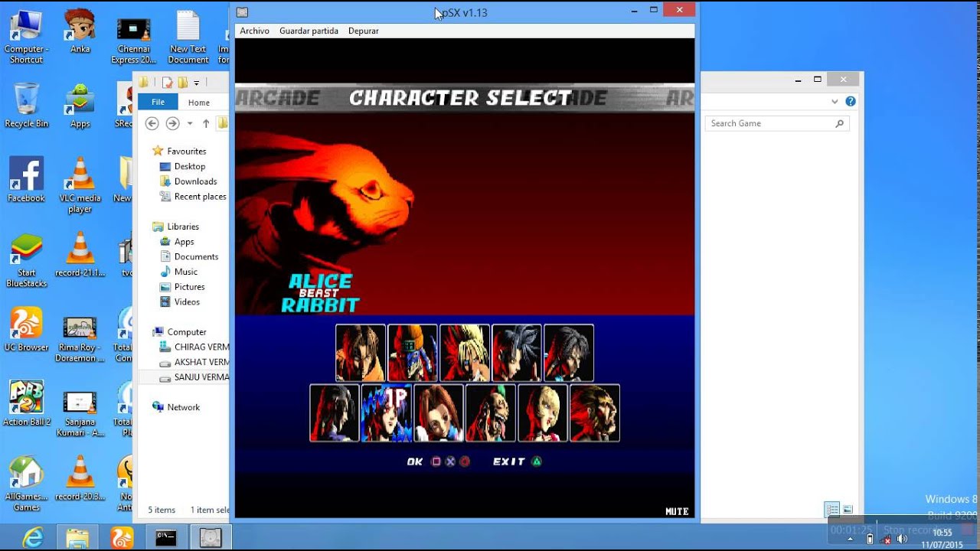Click pSX emulator taskbar icon
The width and height of the screenshot is (980, 551).
click(211, 538)
